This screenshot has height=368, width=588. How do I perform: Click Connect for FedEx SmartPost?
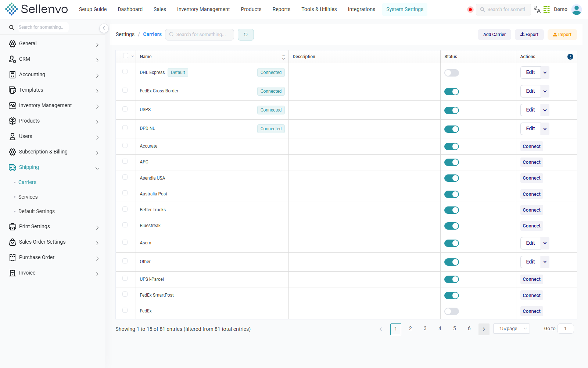[531, 296]
